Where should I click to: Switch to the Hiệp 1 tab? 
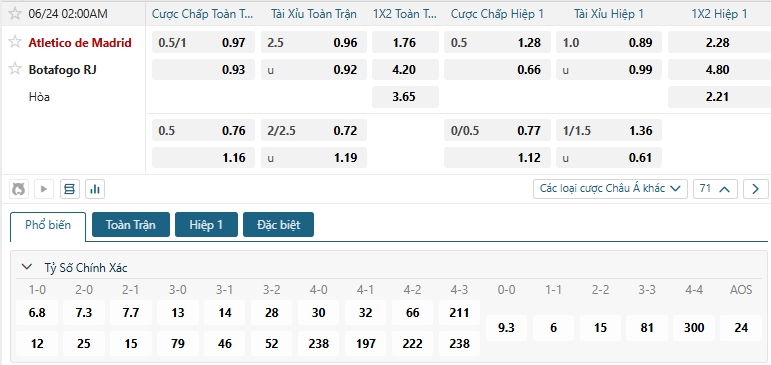207,225
